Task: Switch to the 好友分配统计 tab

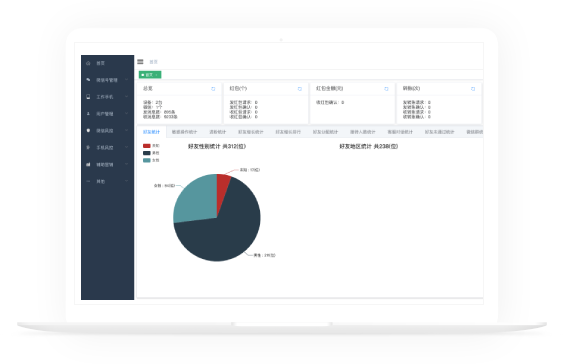Action: [x=325, y=132]
